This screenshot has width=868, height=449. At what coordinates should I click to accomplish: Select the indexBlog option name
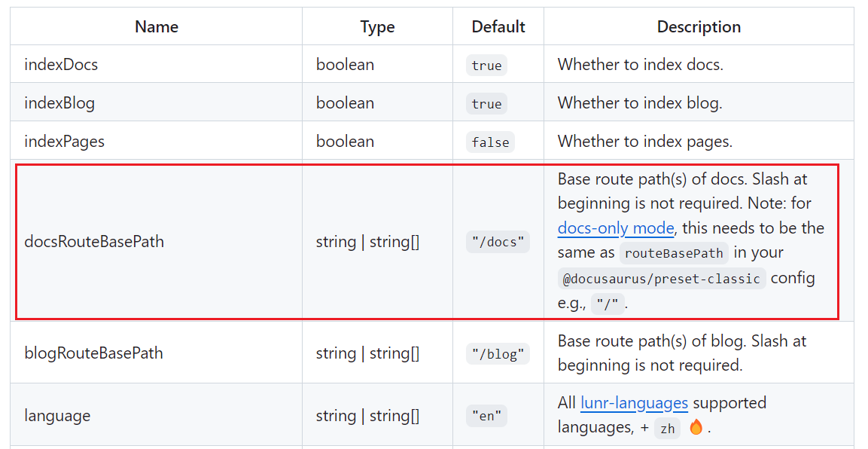point(59,103)
